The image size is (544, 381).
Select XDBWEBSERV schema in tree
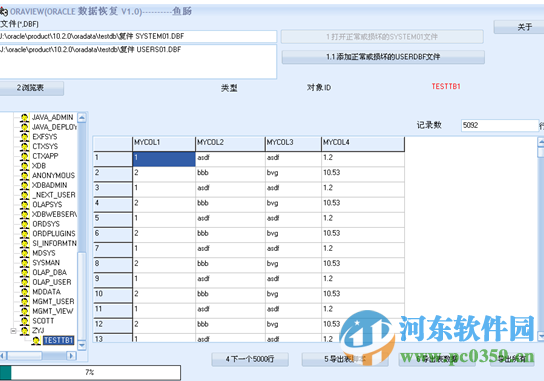click(54, 214)
